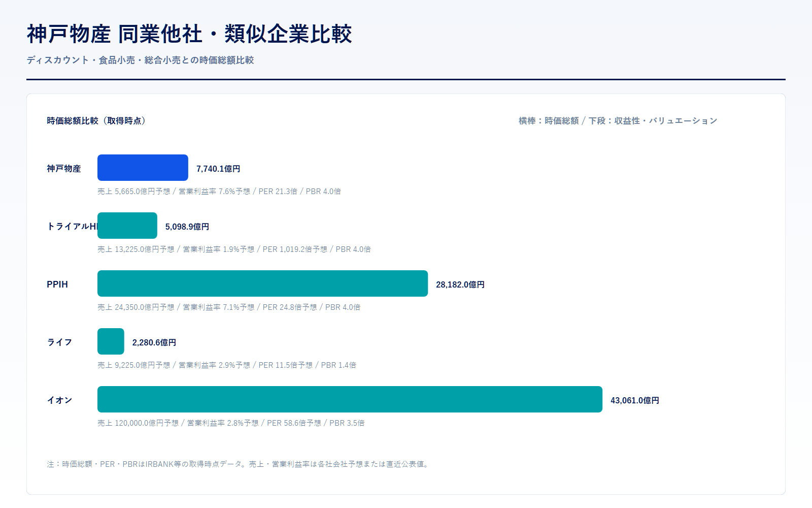Click the 売上 9,225.0億円予想 detail line
Screen dimensions: 812x508
227,365
